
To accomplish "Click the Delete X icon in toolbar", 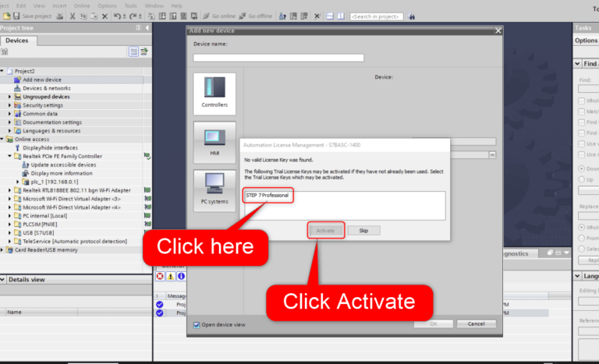I will (104, 16).
